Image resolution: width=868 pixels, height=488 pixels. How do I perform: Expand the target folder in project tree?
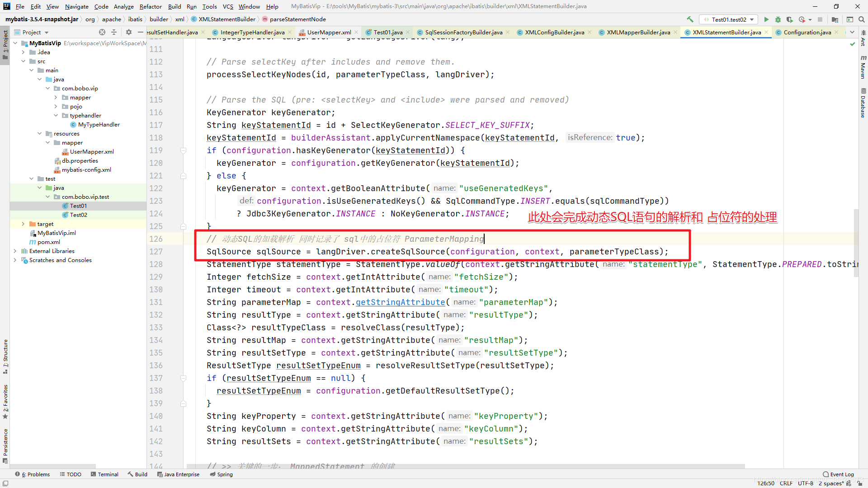click(23, 224)
